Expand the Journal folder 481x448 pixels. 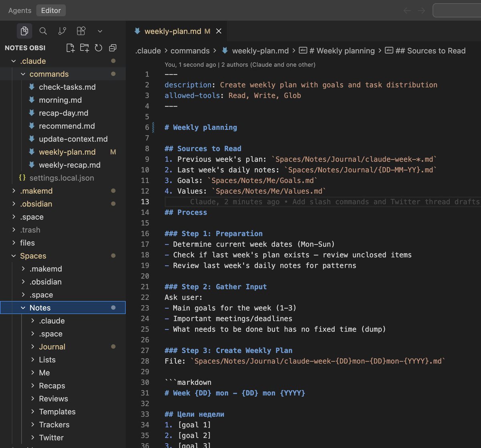tap(63, 347)
